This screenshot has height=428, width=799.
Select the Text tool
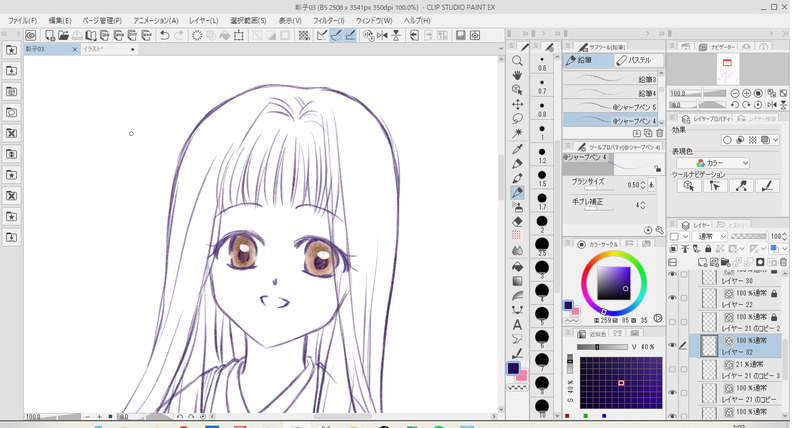pos(517,325)
